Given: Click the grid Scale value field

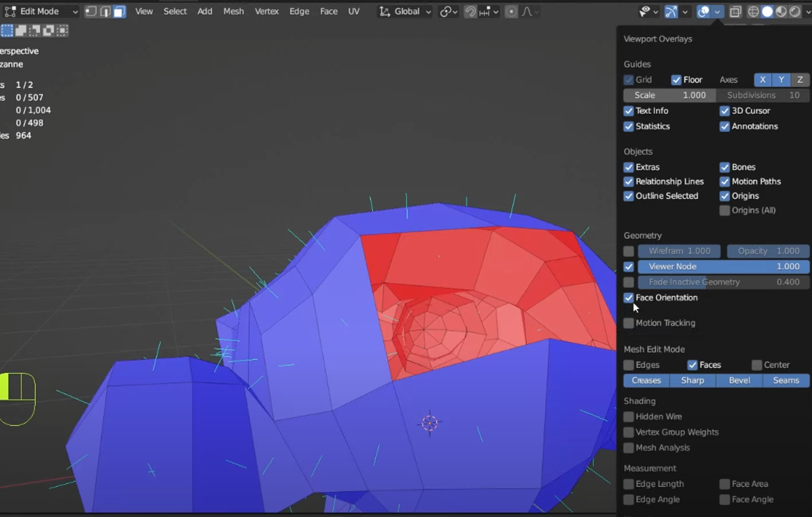Looking at the screenshot, I should 669,96.
